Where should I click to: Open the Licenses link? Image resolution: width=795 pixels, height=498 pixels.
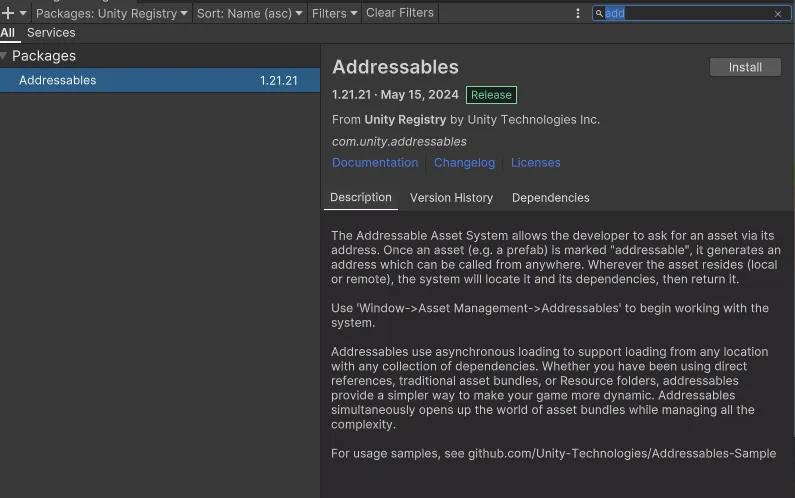click(535, 163)
